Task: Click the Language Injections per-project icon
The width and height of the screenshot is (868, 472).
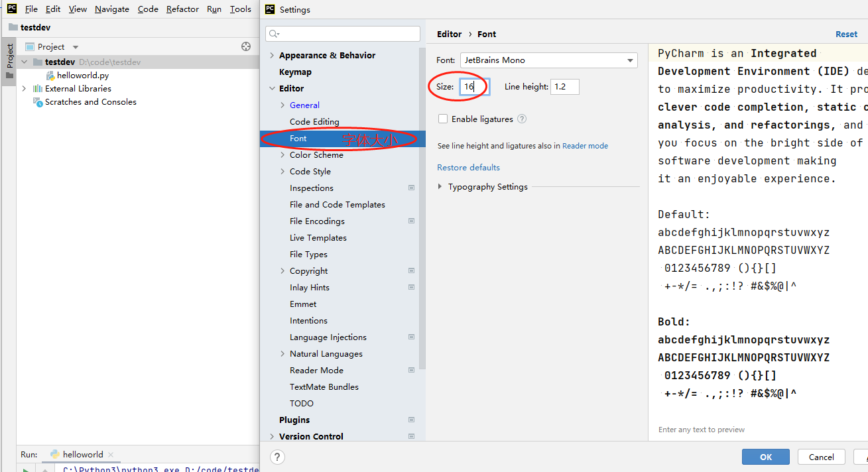Action: 411,337
